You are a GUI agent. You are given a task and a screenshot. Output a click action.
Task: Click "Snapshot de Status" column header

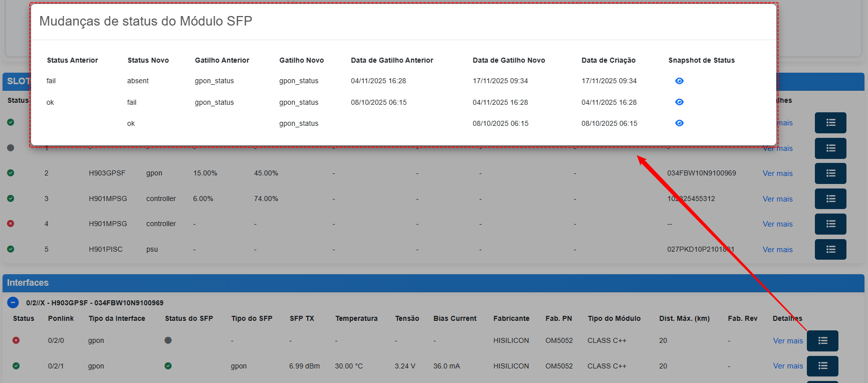(x=701, y=60)
